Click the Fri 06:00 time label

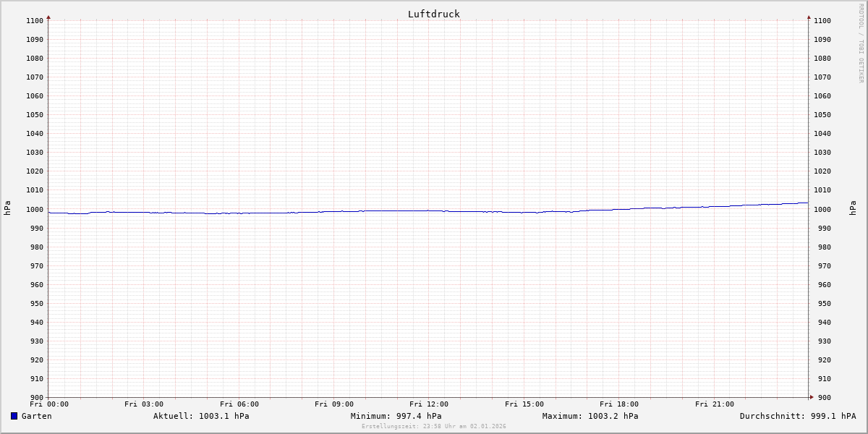click(239, 404)
